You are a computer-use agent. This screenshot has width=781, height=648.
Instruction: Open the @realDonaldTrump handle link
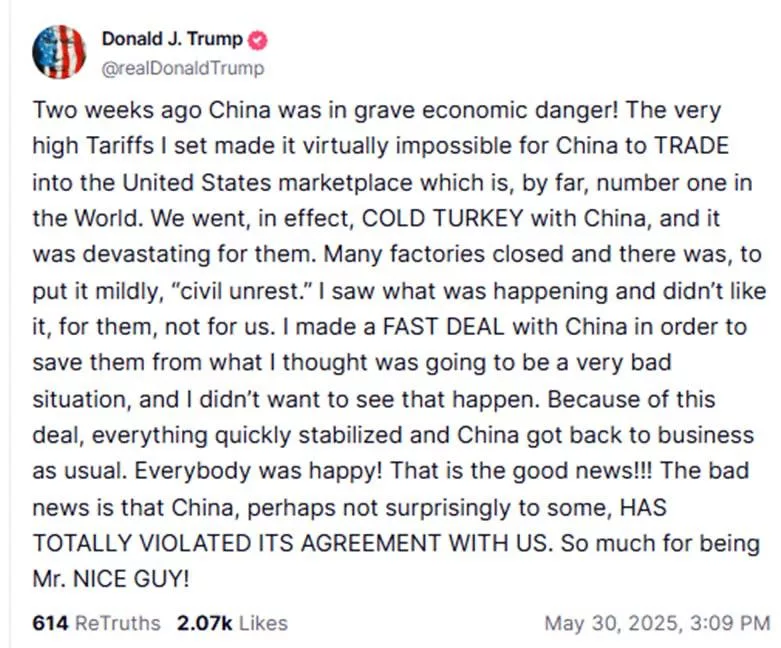tap(182, 68)
